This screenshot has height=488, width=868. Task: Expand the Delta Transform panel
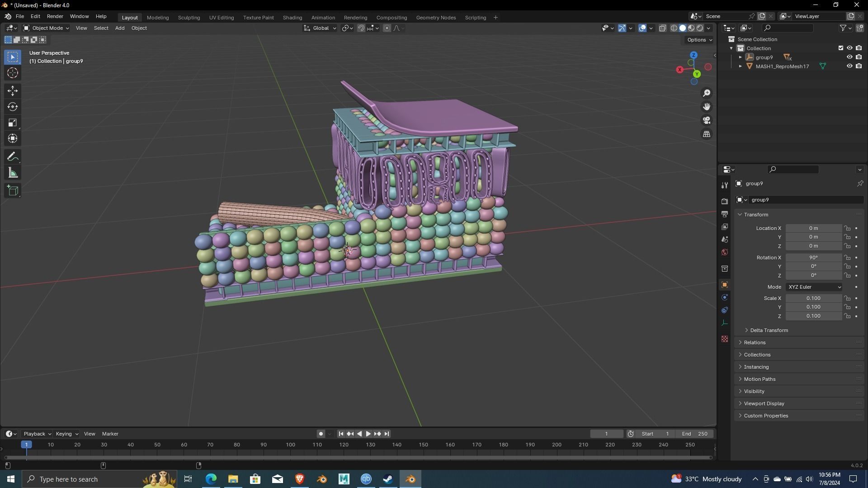(769, 330)
